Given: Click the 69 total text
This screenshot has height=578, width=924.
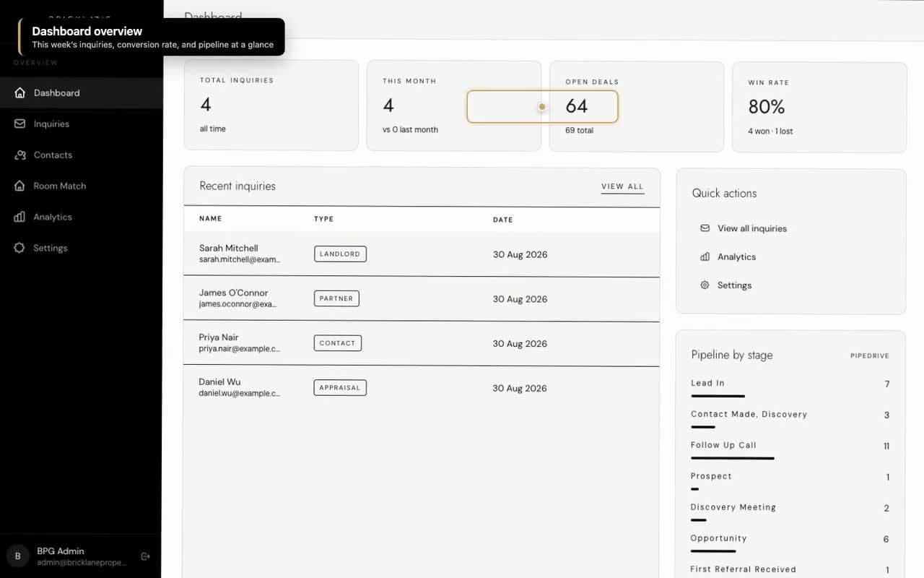Looking at the screenshot, I should click(579, 131).
